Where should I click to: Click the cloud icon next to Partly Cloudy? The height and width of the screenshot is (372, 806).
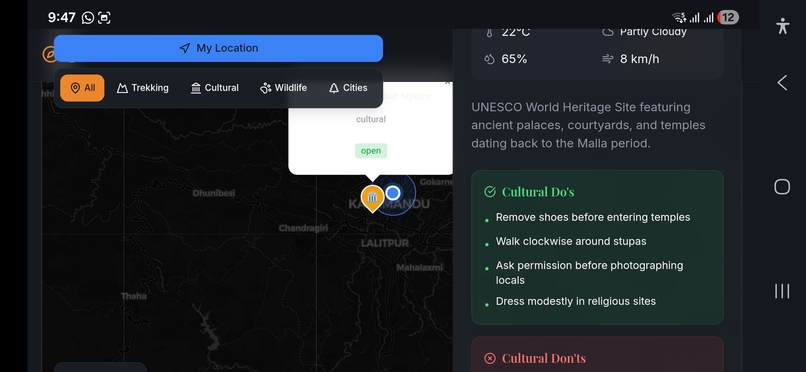tap(608, 32)
